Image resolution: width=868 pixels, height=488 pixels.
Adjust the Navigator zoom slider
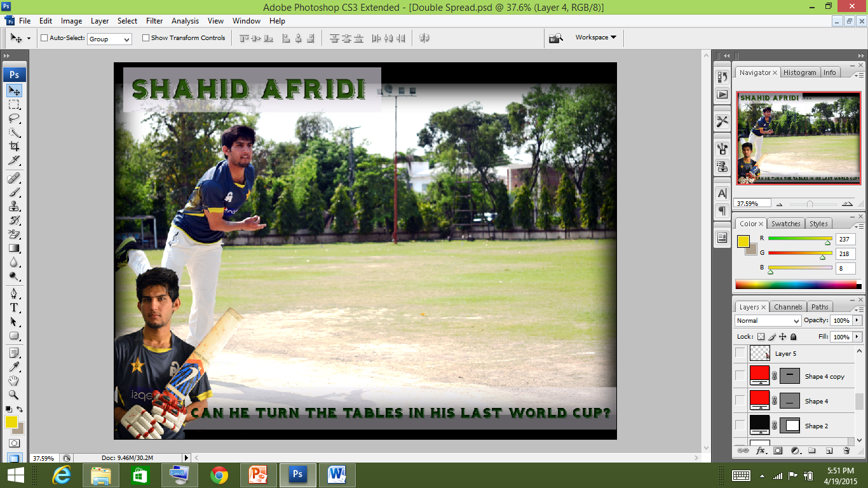pos(810,204)
